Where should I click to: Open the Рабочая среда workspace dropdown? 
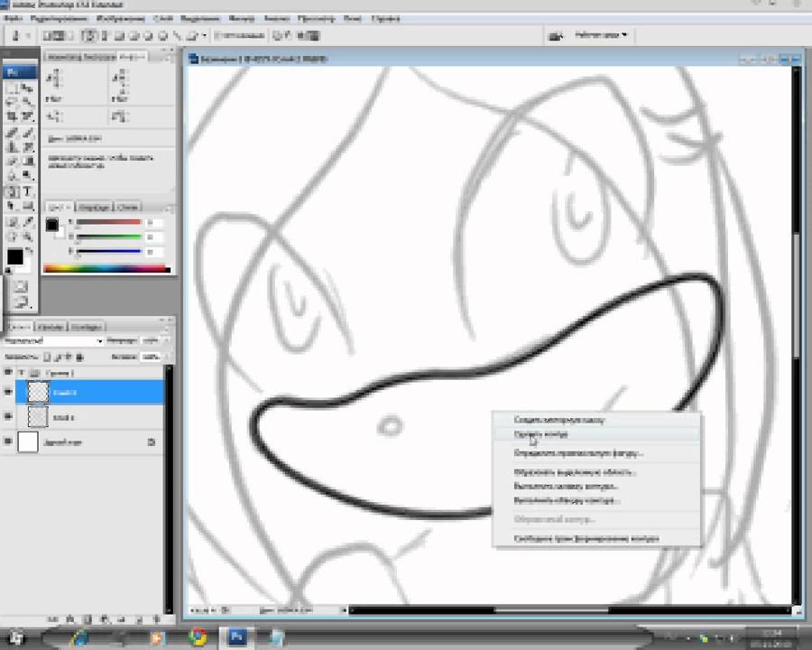pyautogui.click(x=601, y=34)
